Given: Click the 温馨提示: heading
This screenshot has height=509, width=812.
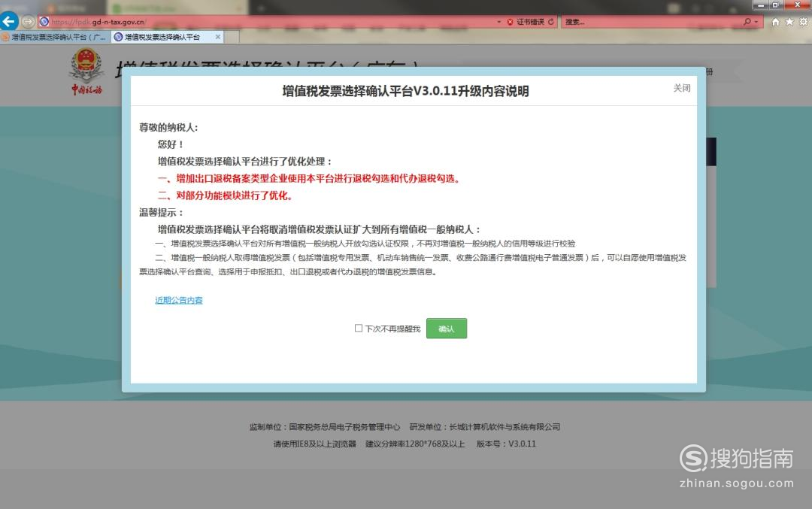Looking at the screenshot, I should pyautogui.click(x=161, y=213).
